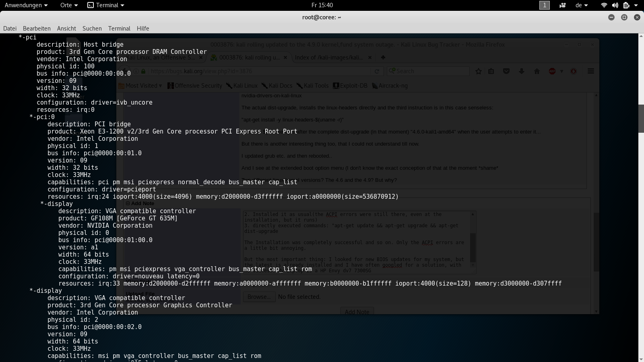Open the Bearbeiten menu
The width and height of the screenshot is (644, 362).
click(37, 29)
